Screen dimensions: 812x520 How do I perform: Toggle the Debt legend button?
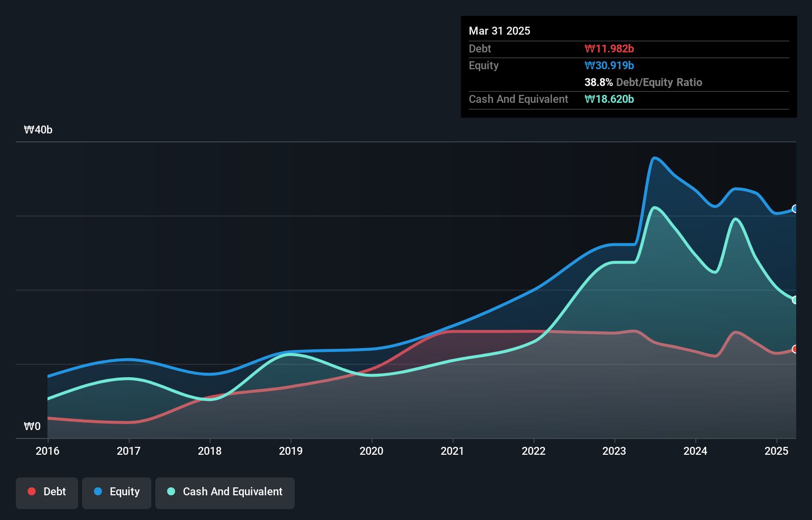(x=47, y=492)
